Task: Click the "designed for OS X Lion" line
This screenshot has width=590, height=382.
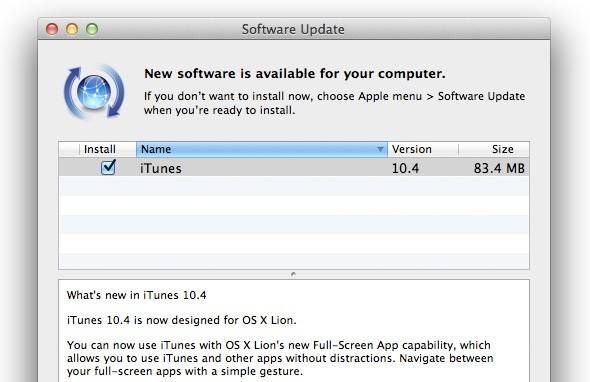Action: click(x=182, y=320)
